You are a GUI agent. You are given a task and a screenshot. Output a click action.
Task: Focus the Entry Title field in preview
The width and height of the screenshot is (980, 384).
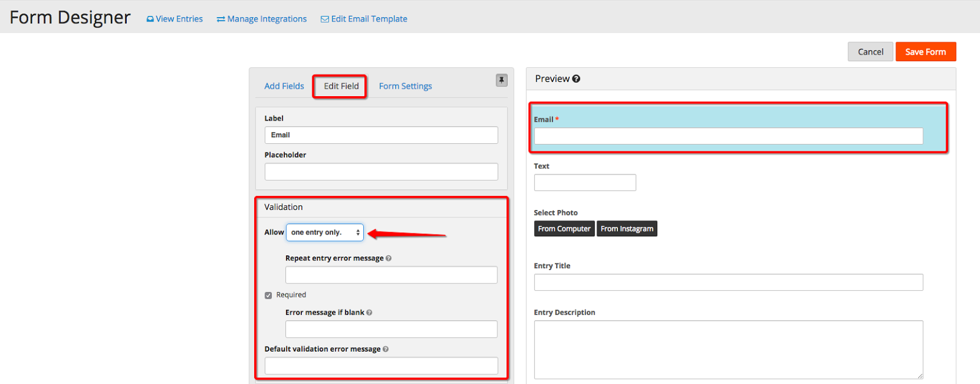click(x=728, y=282)
